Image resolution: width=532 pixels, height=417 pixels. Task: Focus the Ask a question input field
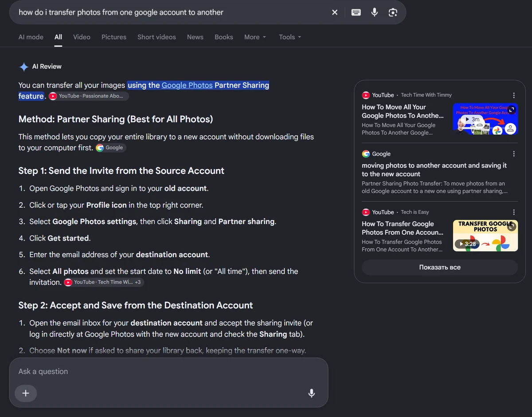(168, 372)
